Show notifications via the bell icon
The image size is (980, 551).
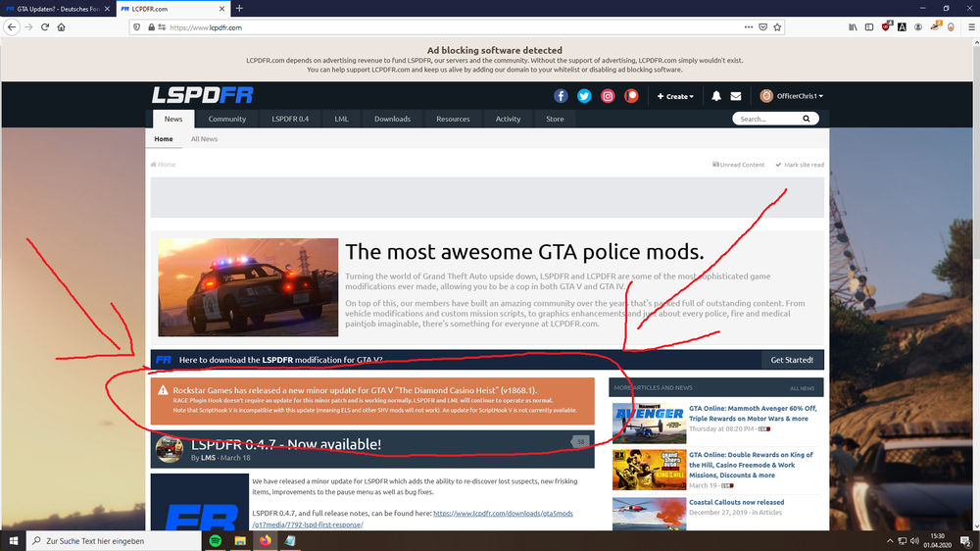[716, 96]
